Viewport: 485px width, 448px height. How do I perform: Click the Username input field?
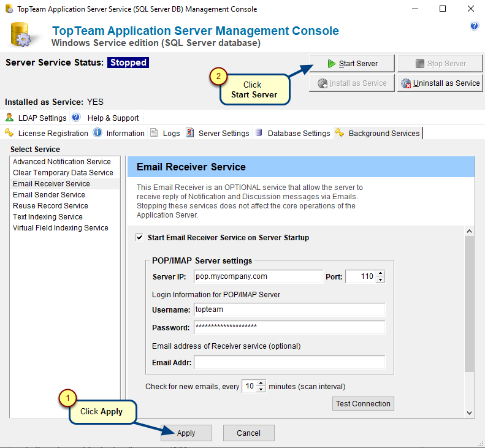[x=289, y=309]
